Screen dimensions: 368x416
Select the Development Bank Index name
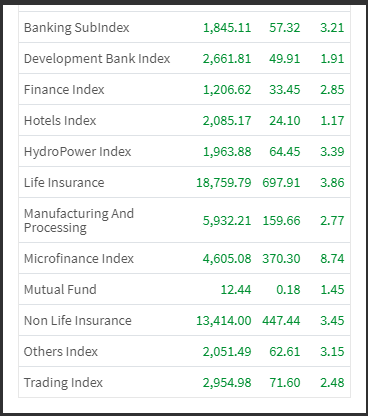click(97, 59)
